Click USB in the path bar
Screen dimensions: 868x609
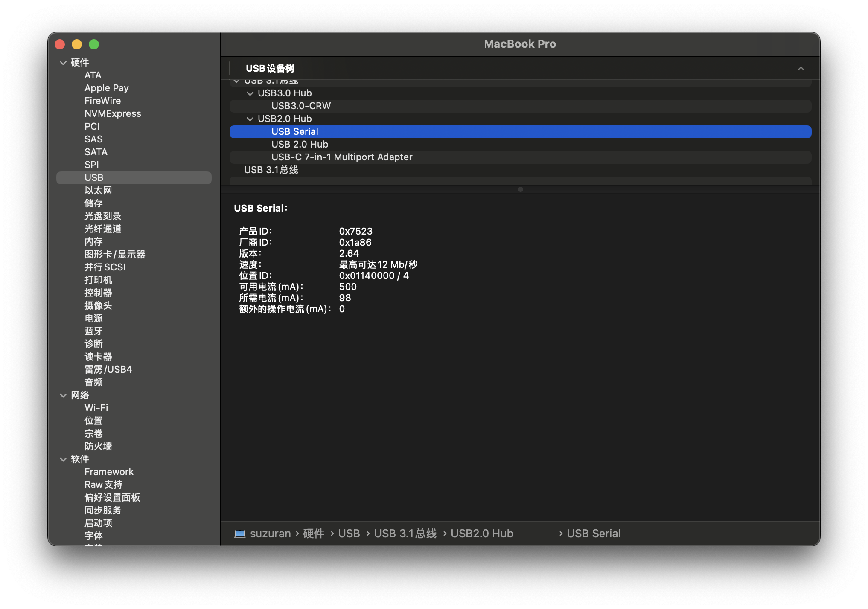point(349,534)
